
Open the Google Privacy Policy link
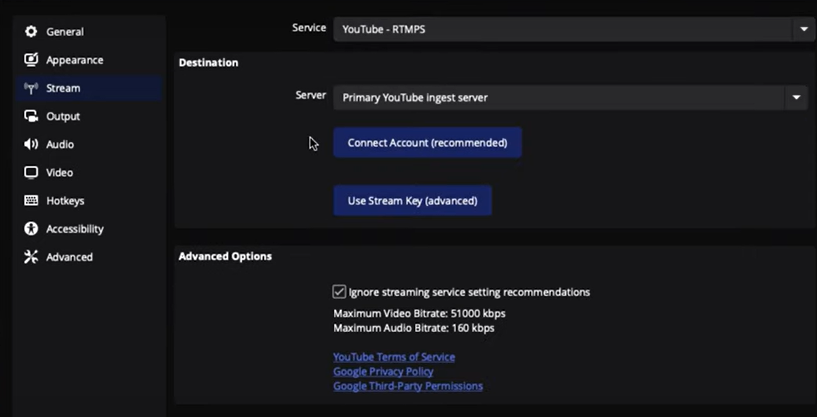tap(383, 372)
